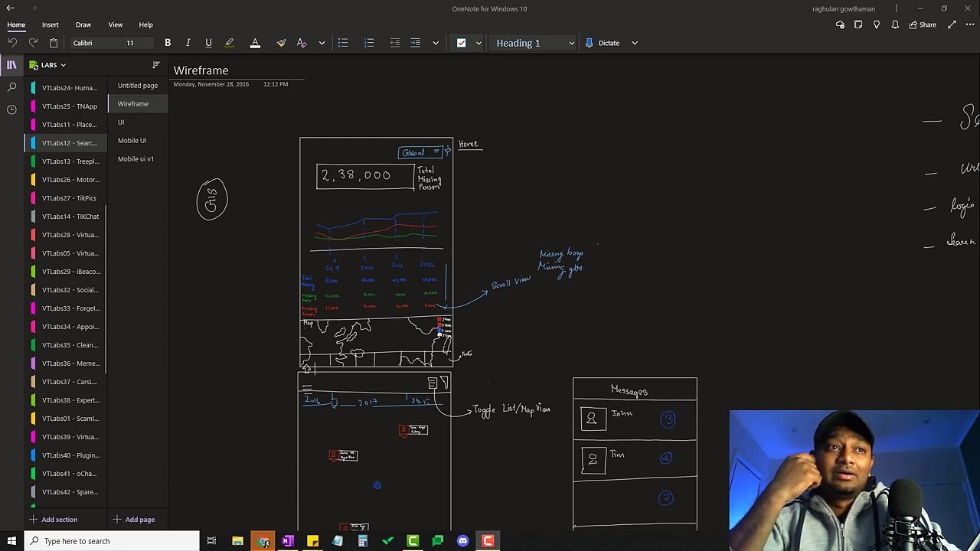Show notebooks navigation pane icon
The image size is (980, 551).
[11, 65]
